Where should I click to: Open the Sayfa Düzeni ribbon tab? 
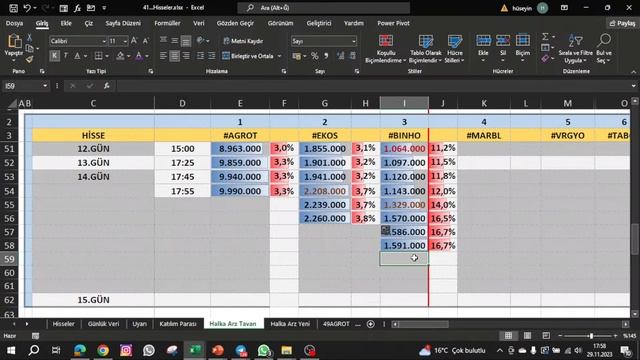[x=123, y=23]
